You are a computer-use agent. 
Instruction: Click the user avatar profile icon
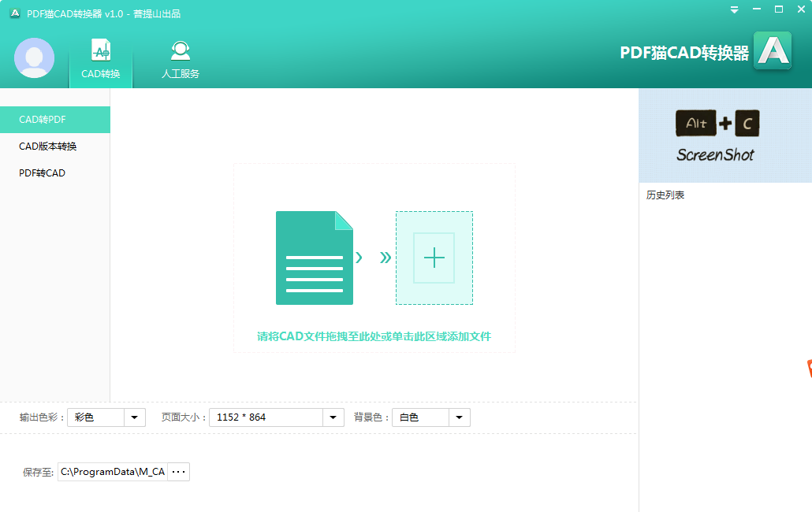coord(34,58)
